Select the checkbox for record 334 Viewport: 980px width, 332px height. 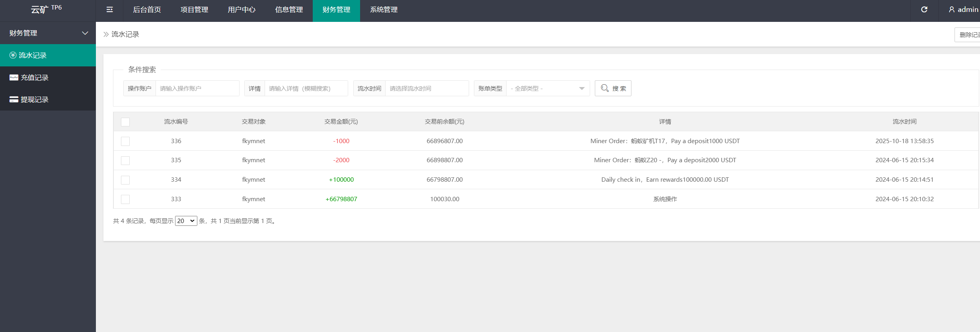click(125, 180)
